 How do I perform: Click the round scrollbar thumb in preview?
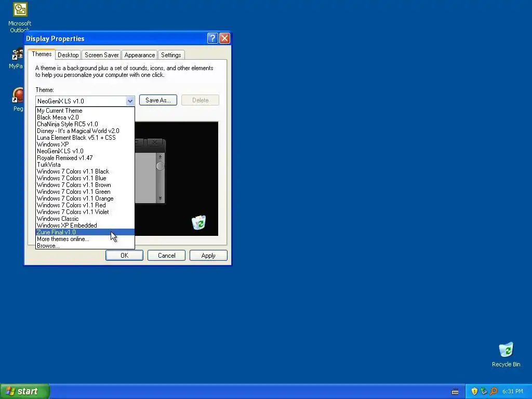160,166
